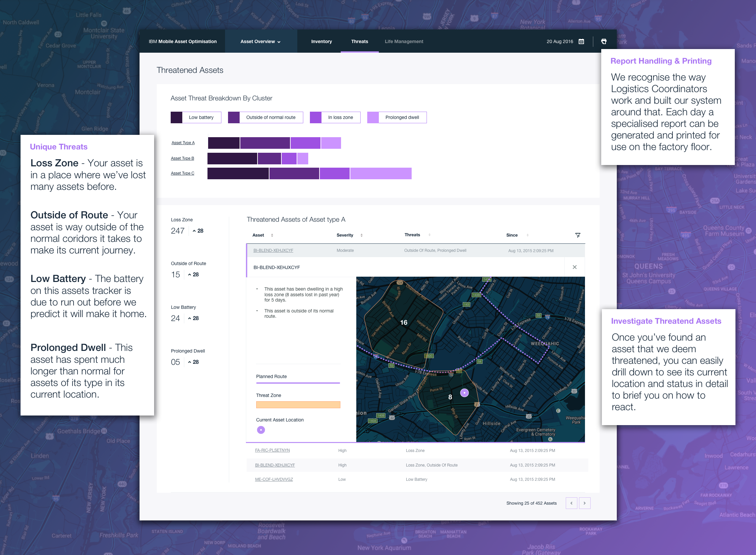Open the Asset Overview dropdown
This screenshot has width=756, height=555.
(261, 41)
